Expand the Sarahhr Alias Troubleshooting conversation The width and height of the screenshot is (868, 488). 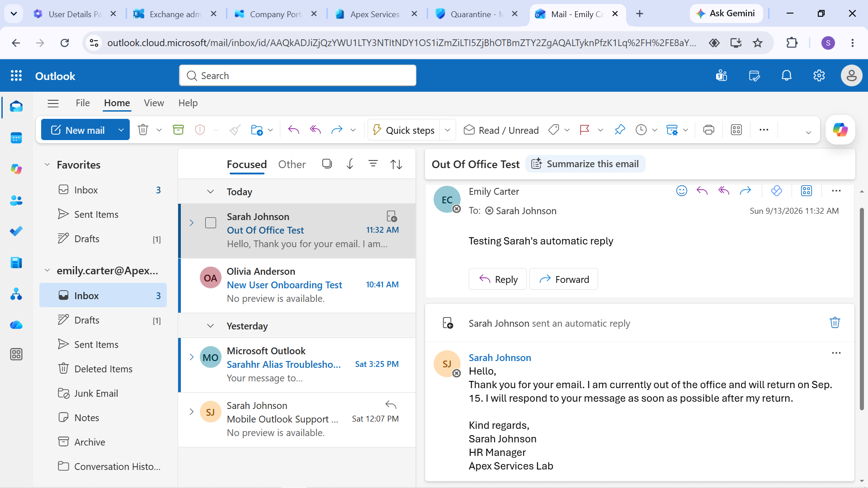[x=192, y=357]
